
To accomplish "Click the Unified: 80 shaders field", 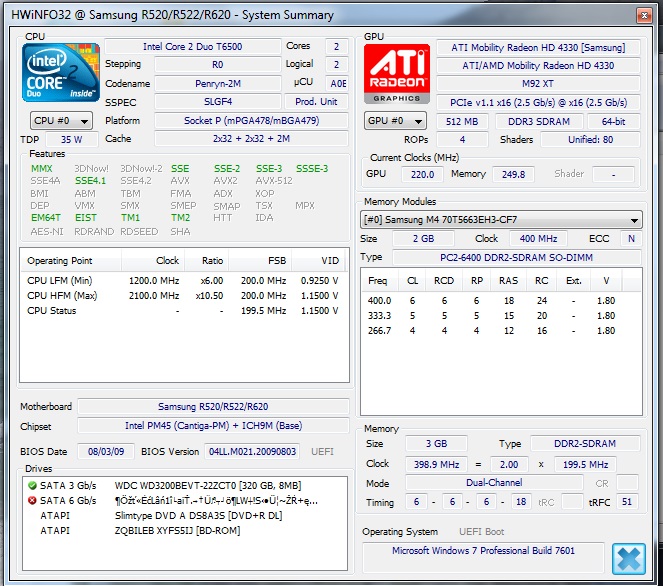I will (x=591, y=140).
